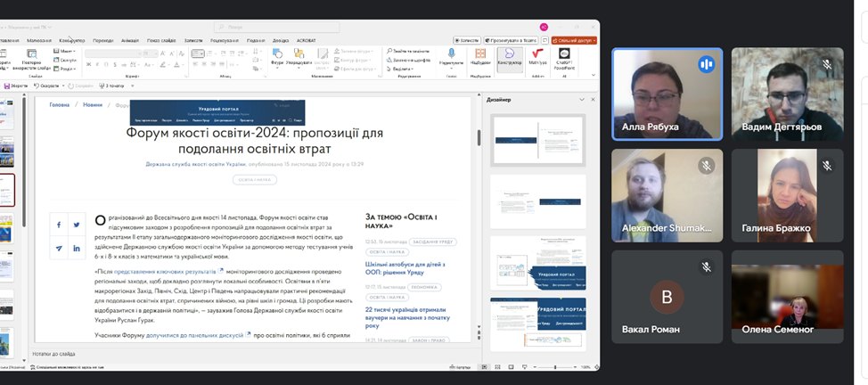Image resolution: width=868 pixels, height=385 pixels.
Task: Click Замінити шрифти
Action: click(x=409, y=60)
